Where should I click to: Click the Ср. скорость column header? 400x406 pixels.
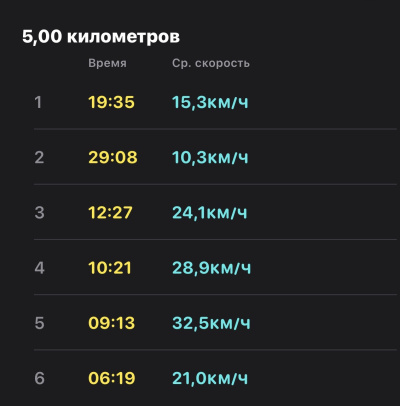click(x=211, y=63)
